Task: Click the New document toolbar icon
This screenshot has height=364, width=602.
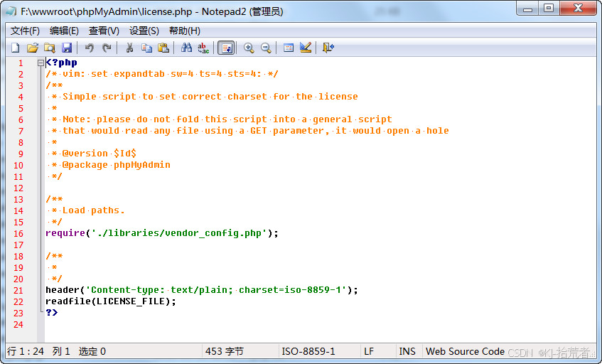Action: (x=16, y=48)
